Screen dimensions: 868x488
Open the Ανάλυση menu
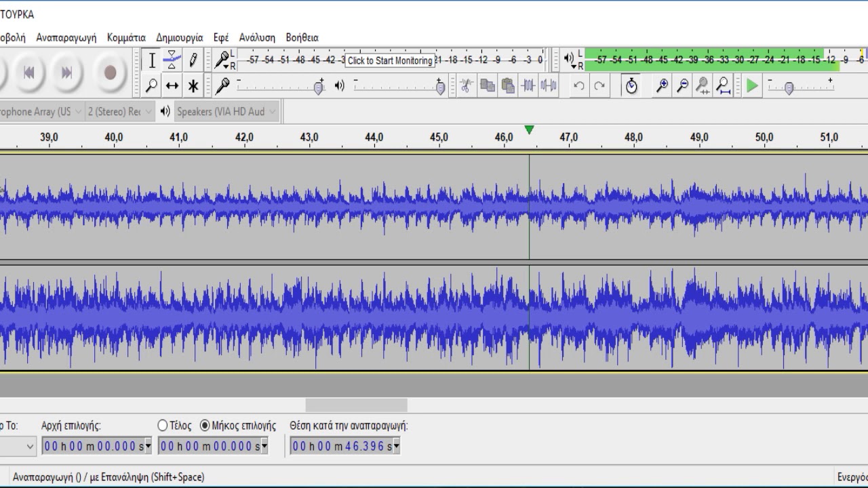[x=257, y=37]
